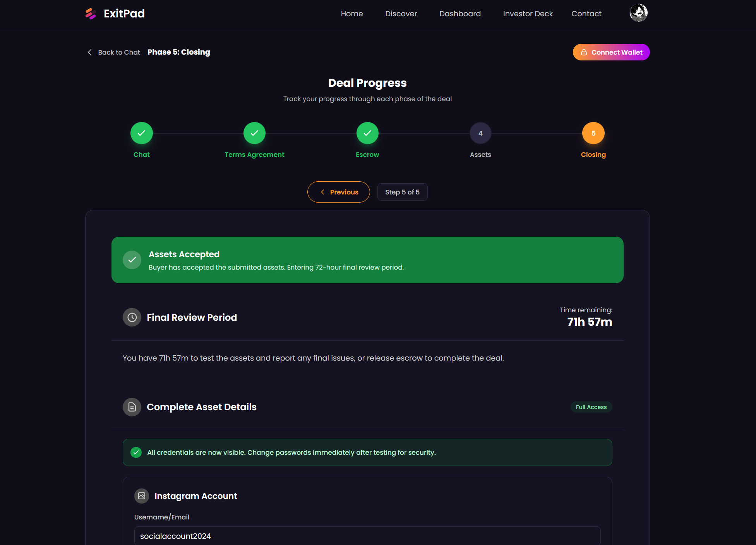Click the Full Access badge

coord(591,407)
